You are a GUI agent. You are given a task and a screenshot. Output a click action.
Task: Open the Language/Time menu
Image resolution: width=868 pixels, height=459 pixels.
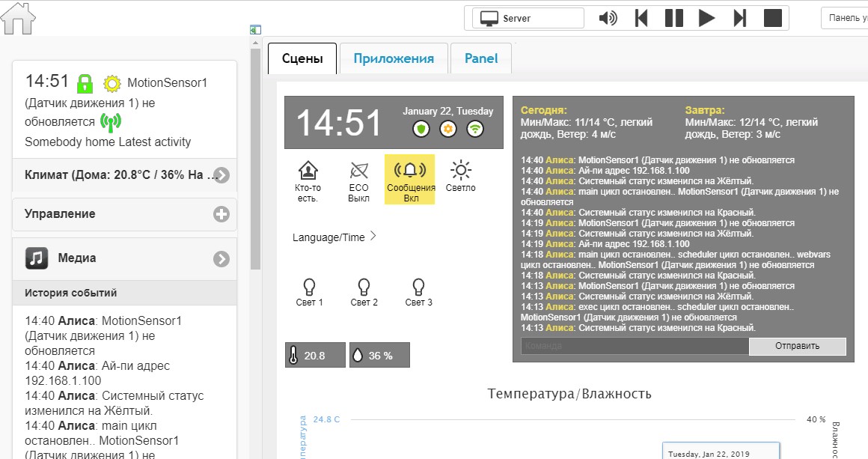(334, 237)
